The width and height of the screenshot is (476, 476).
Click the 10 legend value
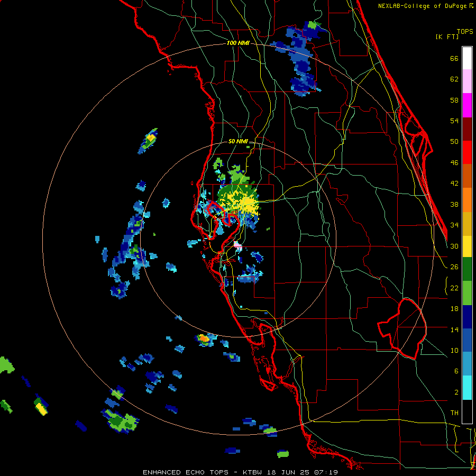tap(454, 350)
